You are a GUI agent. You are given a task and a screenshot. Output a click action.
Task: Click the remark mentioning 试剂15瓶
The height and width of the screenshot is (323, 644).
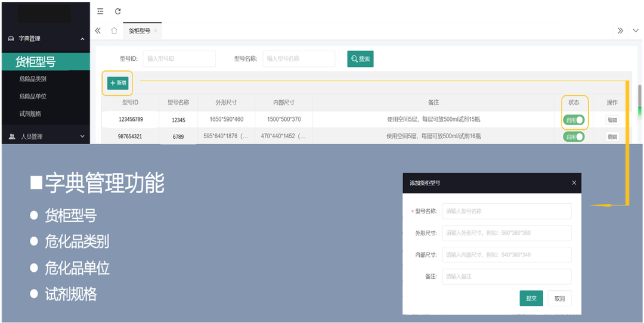tap(434, 119)
